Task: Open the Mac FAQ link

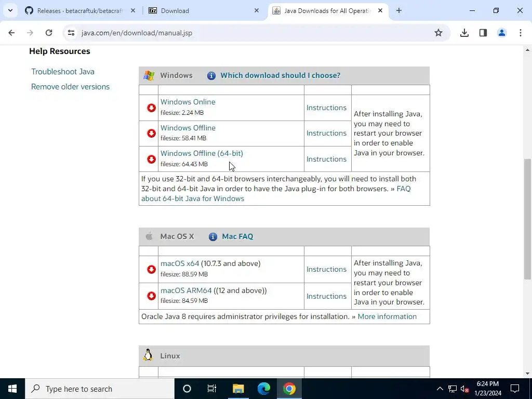Action: click(237, 236)
